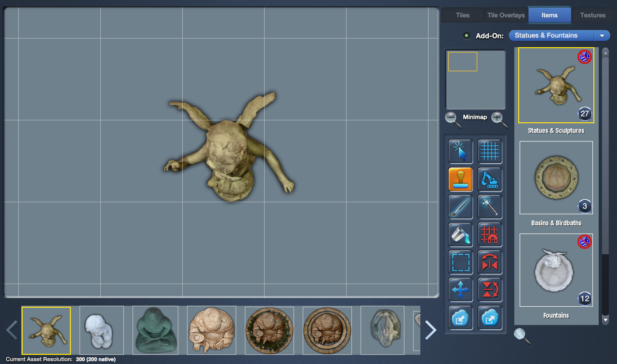617x364 pixels.
Task: Toggle the Add-On green indicator
Action: [x=466, y=36]
